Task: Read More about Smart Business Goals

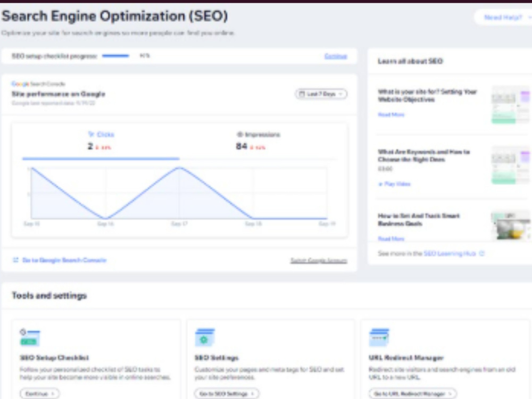Action: (391, 239)
